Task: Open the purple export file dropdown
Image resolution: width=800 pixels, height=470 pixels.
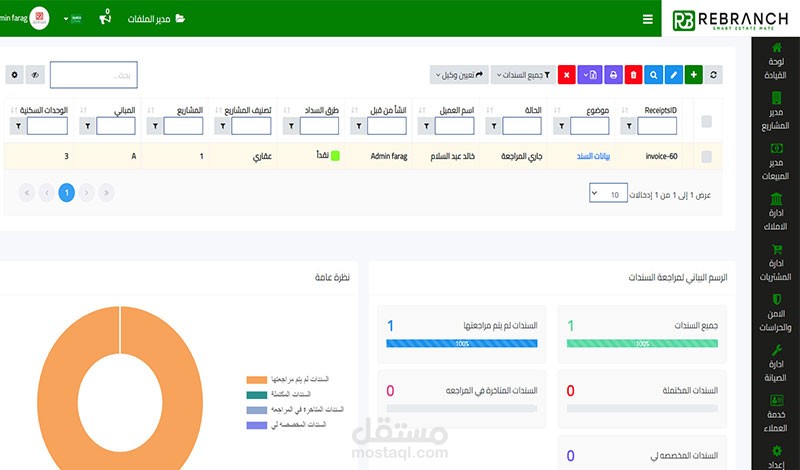Action: coord(590,75)
